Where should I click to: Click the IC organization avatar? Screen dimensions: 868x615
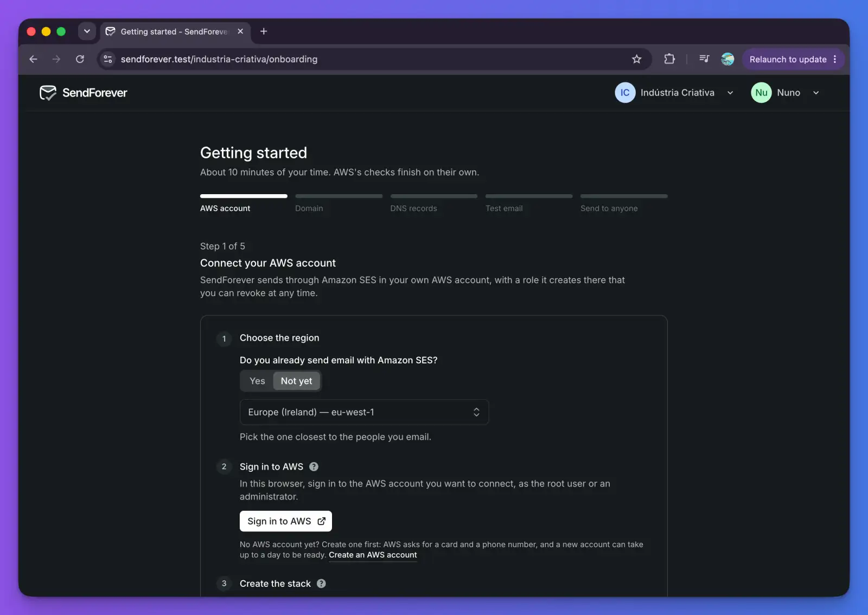[x=625, y=93]
